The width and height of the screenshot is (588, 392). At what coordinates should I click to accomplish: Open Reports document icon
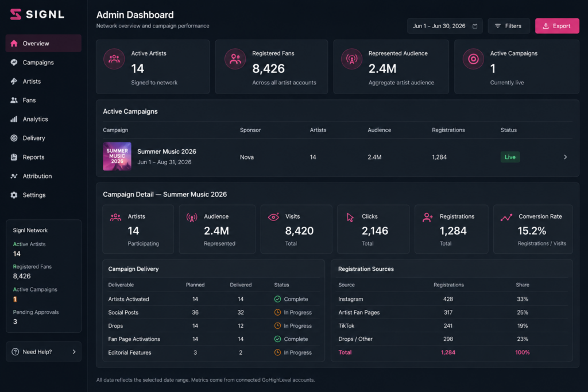pyautogui.click(x=14, y=157)
